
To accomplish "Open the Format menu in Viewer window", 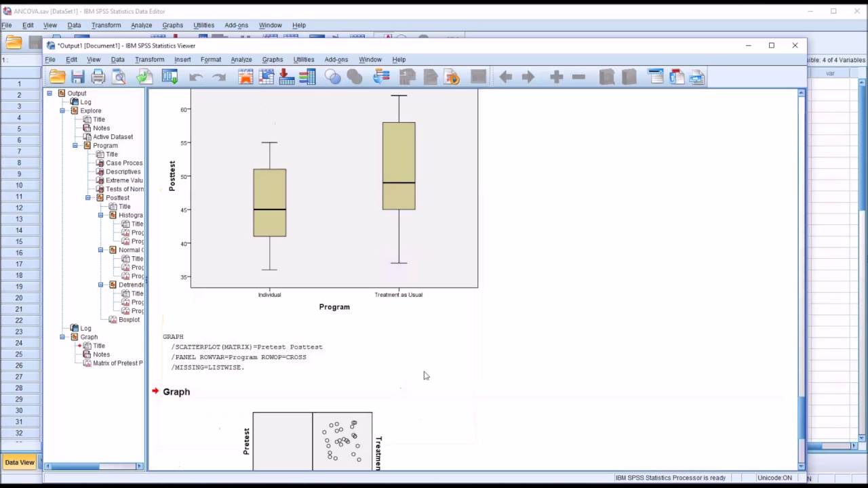I will coord(211,60).
